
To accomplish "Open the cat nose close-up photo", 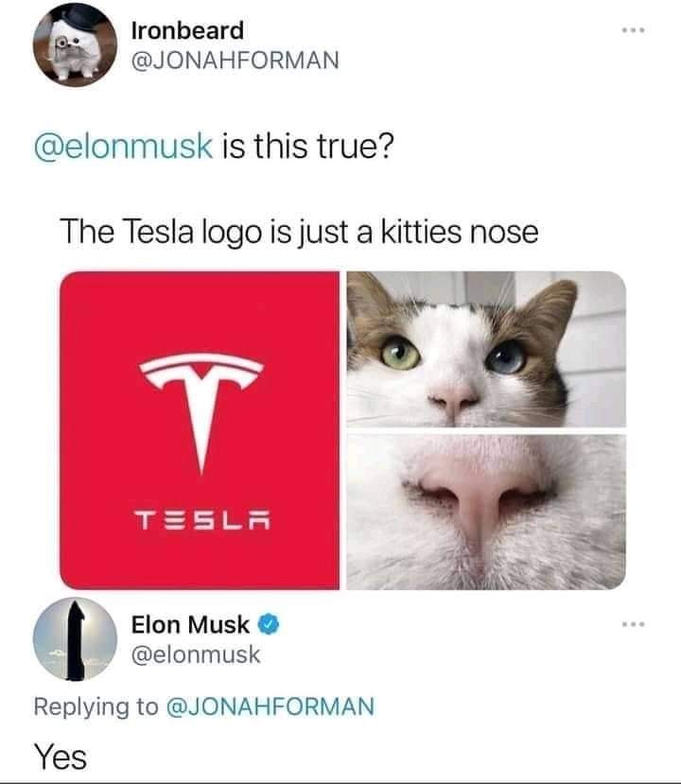I will 486,512.
